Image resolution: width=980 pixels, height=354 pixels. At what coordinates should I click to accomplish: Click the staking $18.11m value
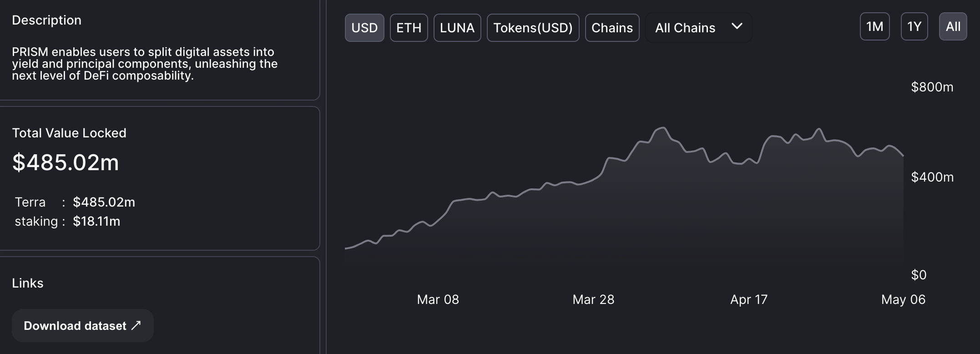(96, 221)
